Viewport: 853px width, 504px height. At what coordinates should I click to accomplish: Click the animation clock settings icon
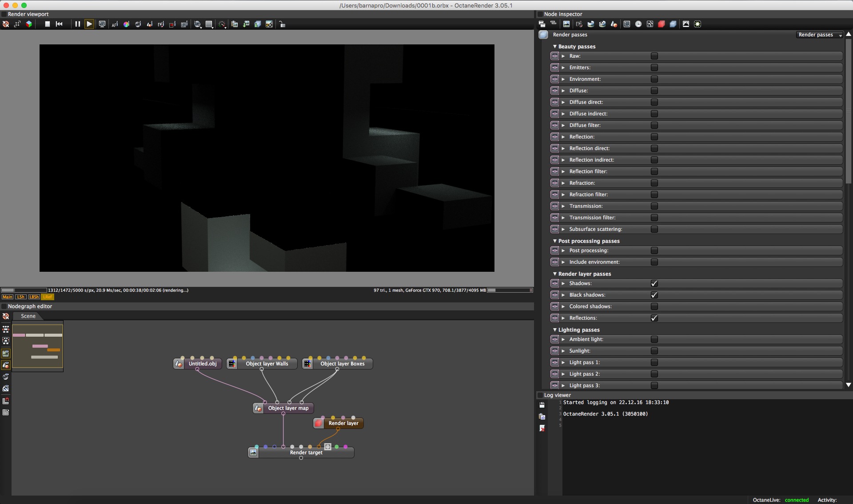638,24
